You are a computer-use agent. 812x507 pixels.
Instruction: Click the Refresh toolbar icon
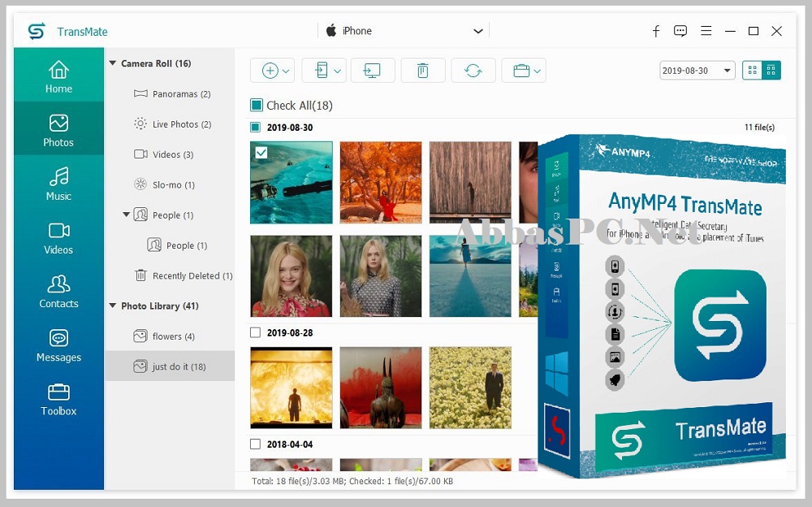click(x=473, y=71)
